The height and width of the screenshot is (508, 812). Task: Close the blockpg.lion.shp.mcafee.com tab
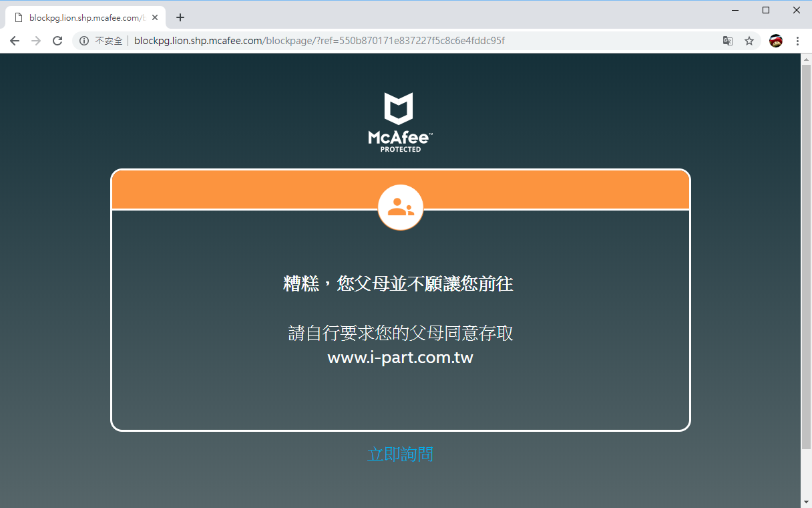point(155,17)
